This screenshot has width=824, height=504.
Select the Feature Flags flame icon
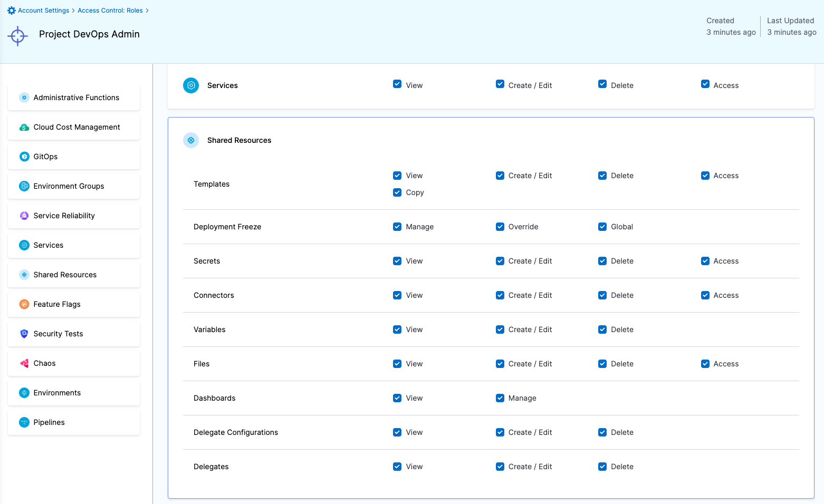click(x=24, y=304)
